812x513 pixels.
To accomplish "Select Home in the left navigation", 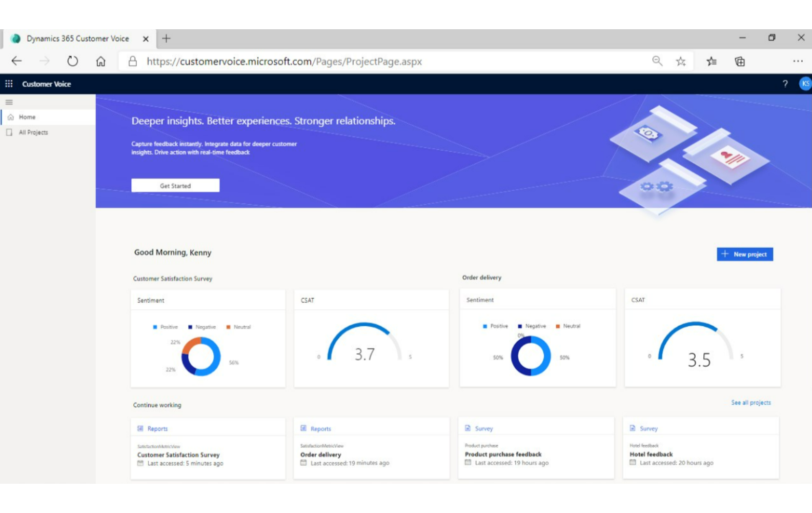I will (x=48, y=117).
